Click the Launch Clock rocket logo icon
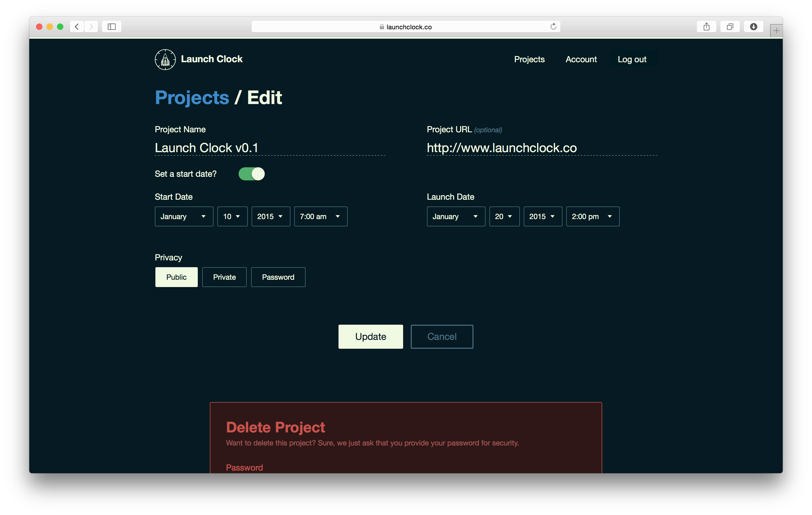812x515 pixels. point(165,60)
